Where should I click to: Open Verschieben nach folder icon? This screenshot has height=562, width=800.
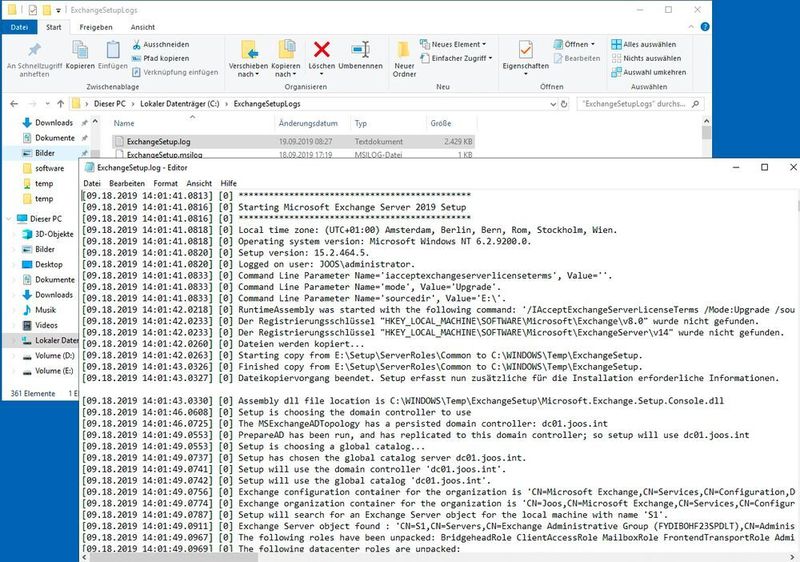point(248,50)
